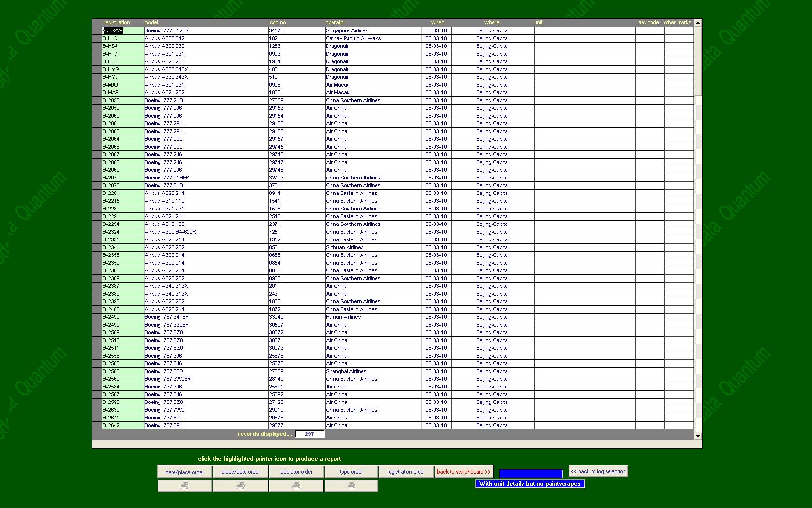812x508 pixels.
Task: Click printer icon under date/place order
Action: pos(184,486)
